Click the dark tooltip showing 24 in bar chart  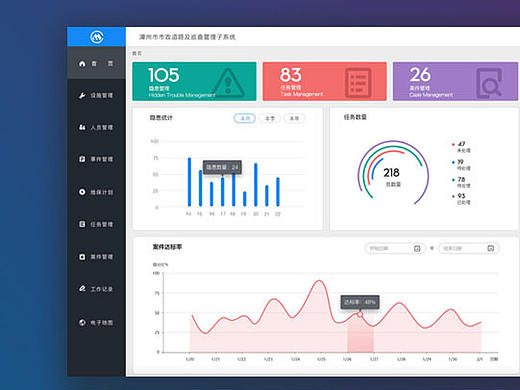click(222, 167)
